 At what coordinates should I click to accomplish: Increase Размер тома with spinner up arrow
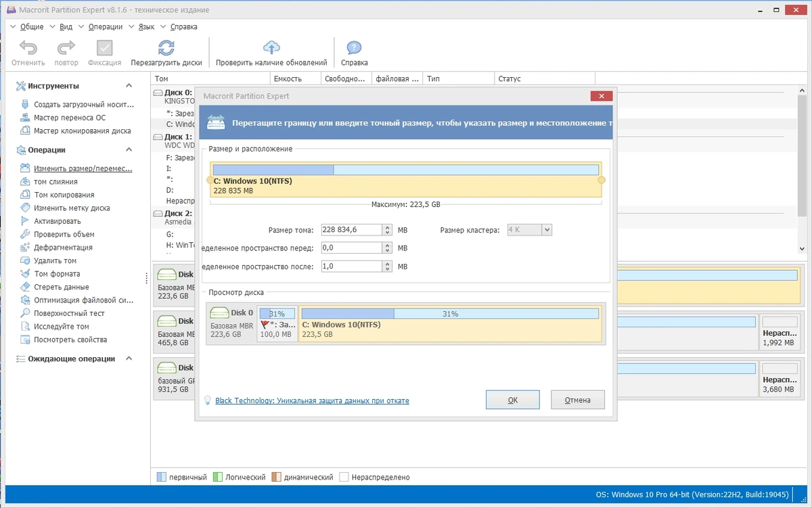[388, 227]
